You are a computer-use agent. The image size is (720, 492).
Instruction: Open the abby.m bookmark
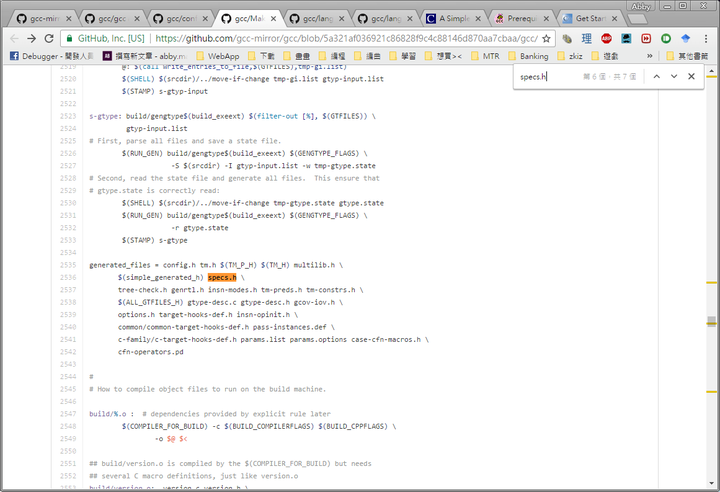(145, 56)
